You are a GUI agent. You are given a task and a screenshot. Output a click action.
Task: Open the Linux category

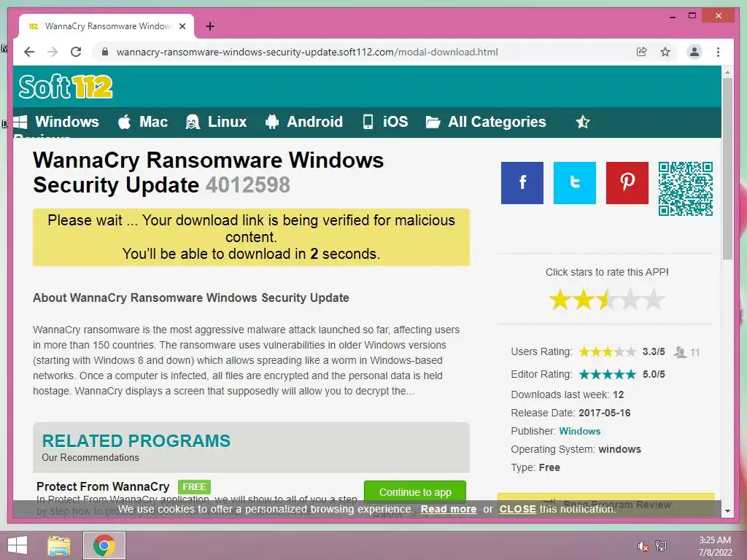point(216,122)
